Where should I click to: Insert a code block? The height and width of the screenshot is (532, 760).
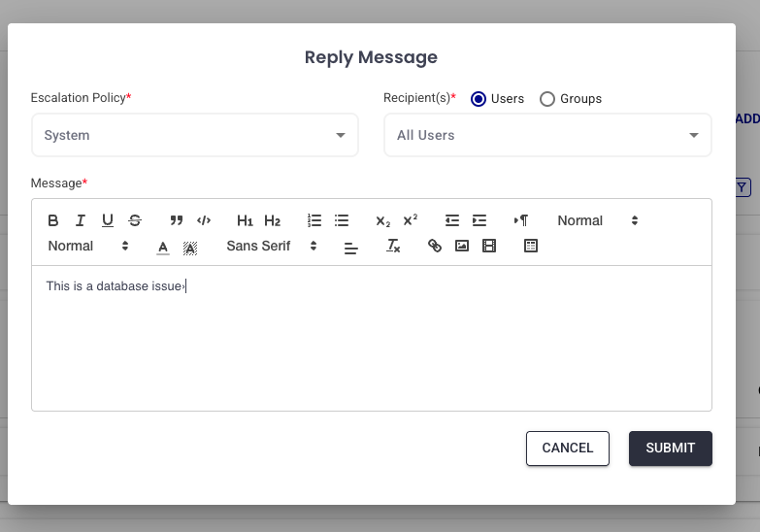tap(204, 220)
